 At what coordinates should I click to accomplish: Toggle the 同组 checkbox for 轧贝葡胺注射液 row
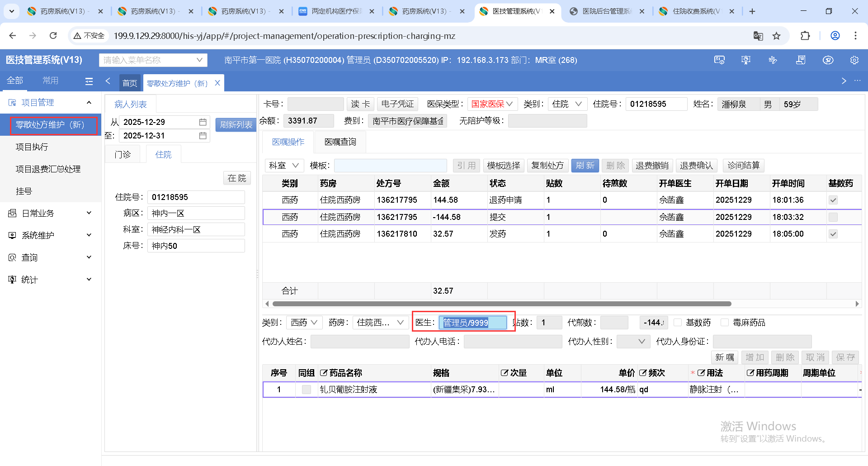click(306, 390)
